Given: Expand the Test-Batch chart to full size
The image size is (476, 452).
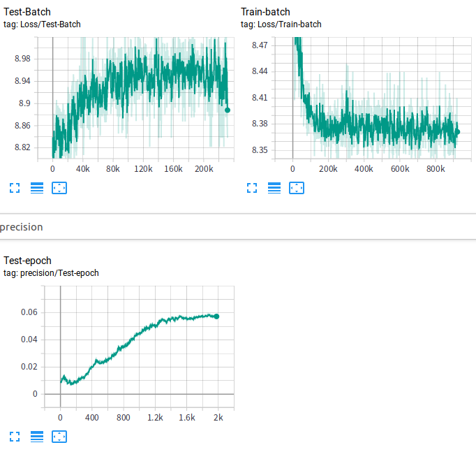Looking at the screenshot, I should [15, 188].
